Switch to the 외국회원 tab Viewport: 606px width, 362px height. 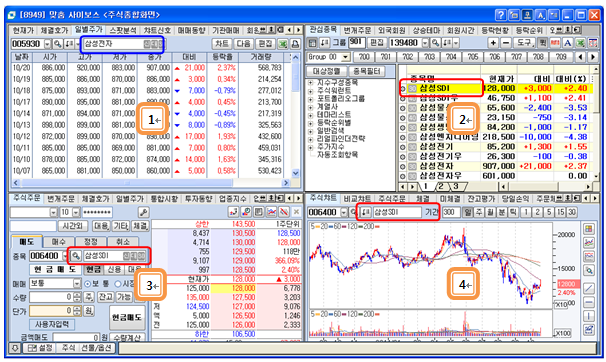click(x=392, y=30)
